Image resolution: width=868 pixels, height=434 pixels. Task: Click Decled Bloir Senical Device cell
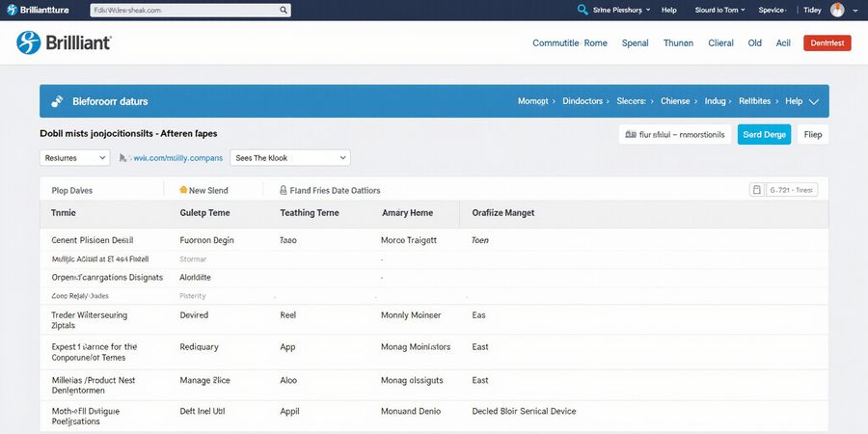[524, 411]
